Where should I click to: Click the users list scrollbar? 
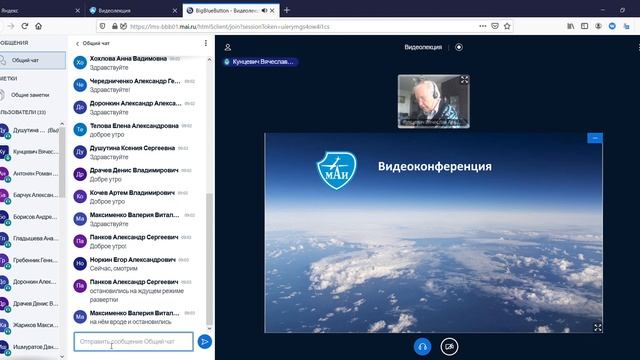pos(62,162)
